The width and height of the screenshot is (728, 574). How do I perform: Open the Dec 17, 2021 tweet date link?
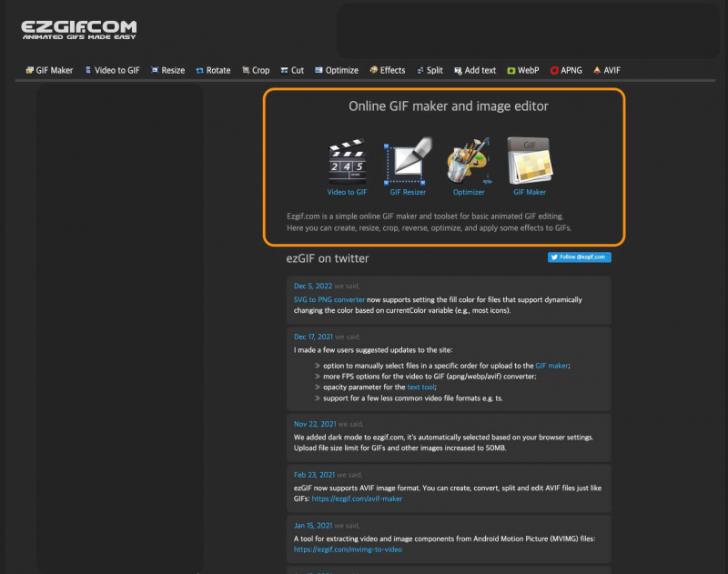pos(313,337)
